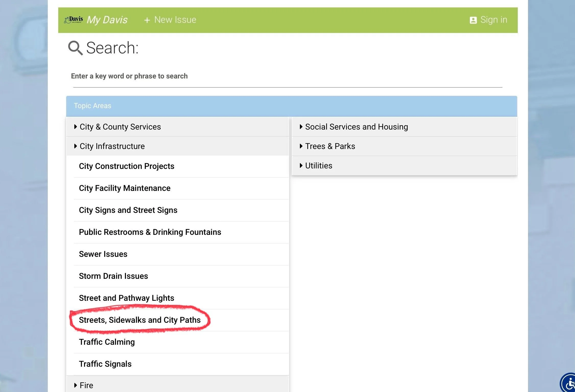Click the Davis California logo
The height and width of the screenshot is (392, 575).
click(x=74, y=20)
